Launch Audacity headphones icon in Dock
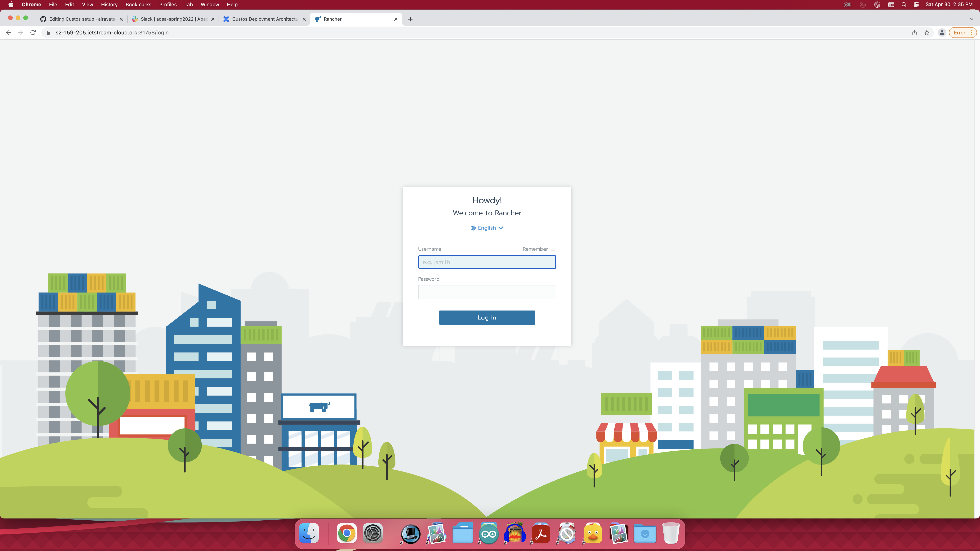 [515, 534]
